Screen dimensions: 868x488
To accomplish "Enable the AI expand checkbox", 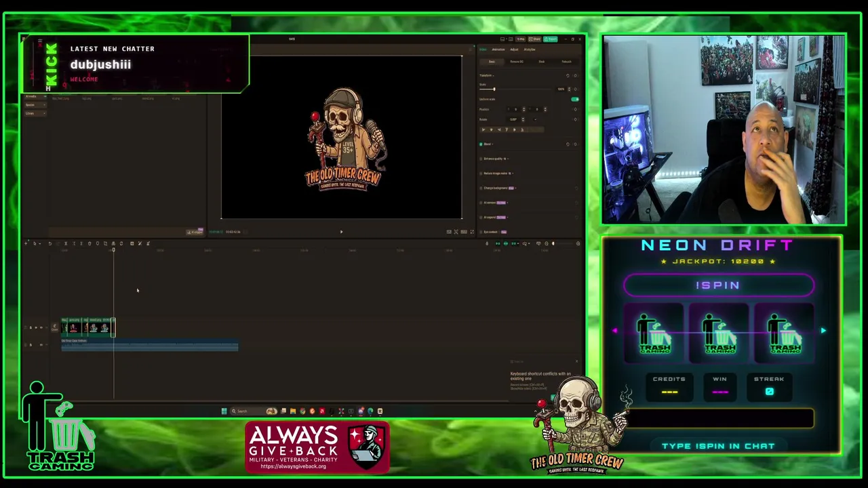I will (x=481, y=218).
